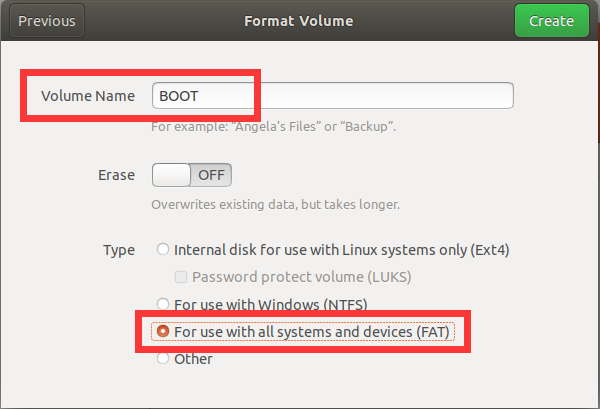Click the "Type" label text
This screenshot has width=600, height=409.
pyautogui.click(x=119, y=250)
